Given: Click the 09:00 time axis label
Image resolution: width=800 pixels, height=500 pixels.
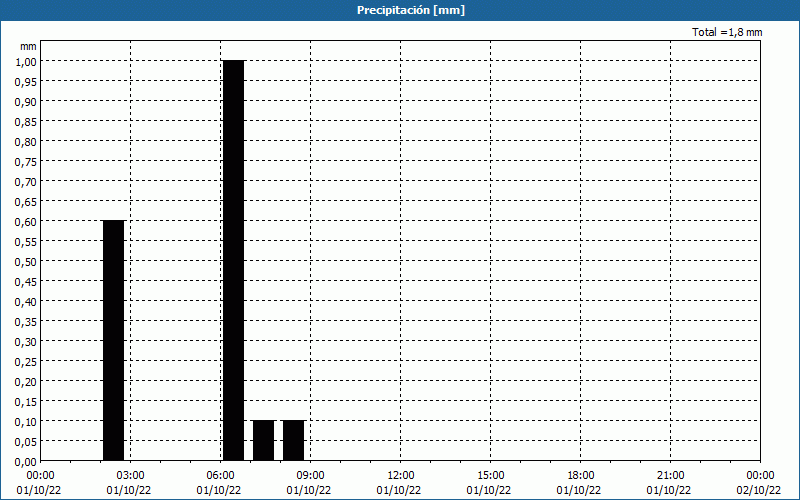Looking at the screenshot, I should [x=310, y=476].
